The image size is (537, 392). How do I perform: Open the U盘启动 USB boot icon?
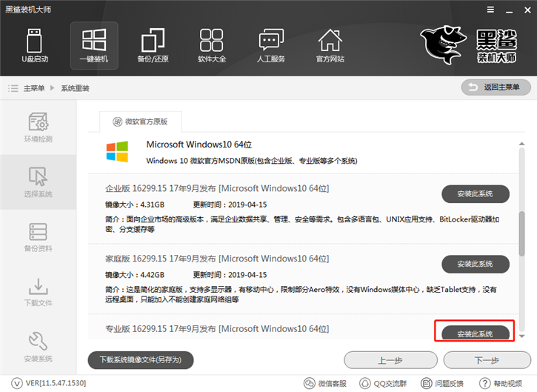(35, 46)
